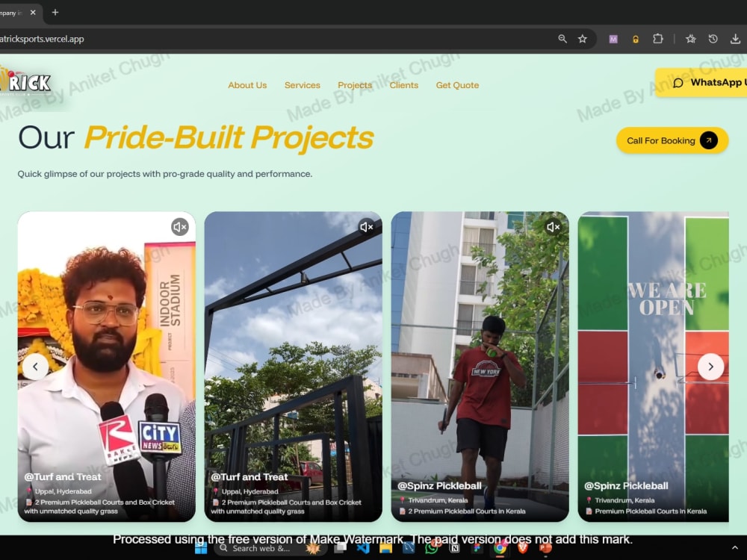Unmute the Spinz Pickleball player video
747x560 pixels.
click(553, 227)
